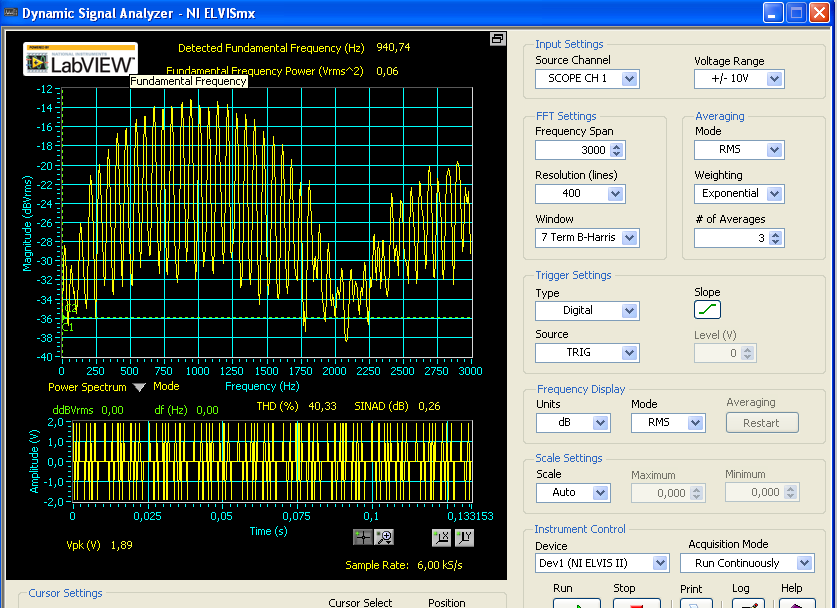
Task: Open the Power Spectrum mode dropdown triangle
Action: (x=139, y=388)
